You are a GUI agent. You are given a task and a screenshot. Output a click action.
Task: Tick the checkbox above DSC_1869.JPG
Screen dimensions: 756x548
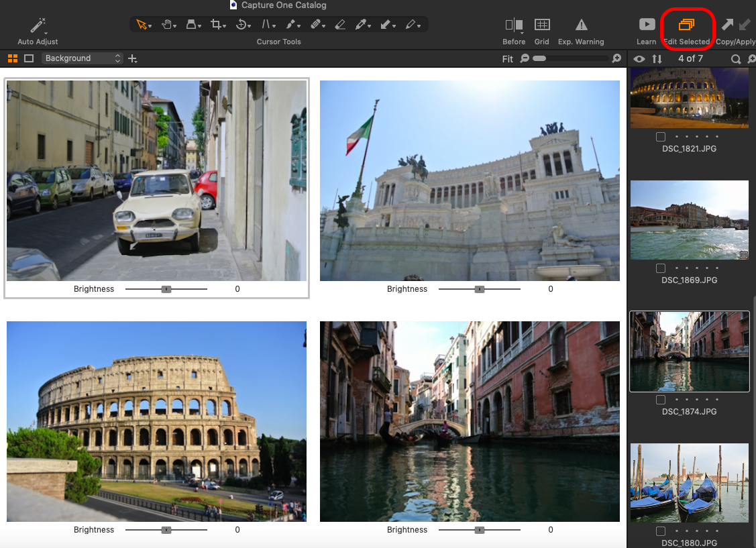(x=661, y=268)
